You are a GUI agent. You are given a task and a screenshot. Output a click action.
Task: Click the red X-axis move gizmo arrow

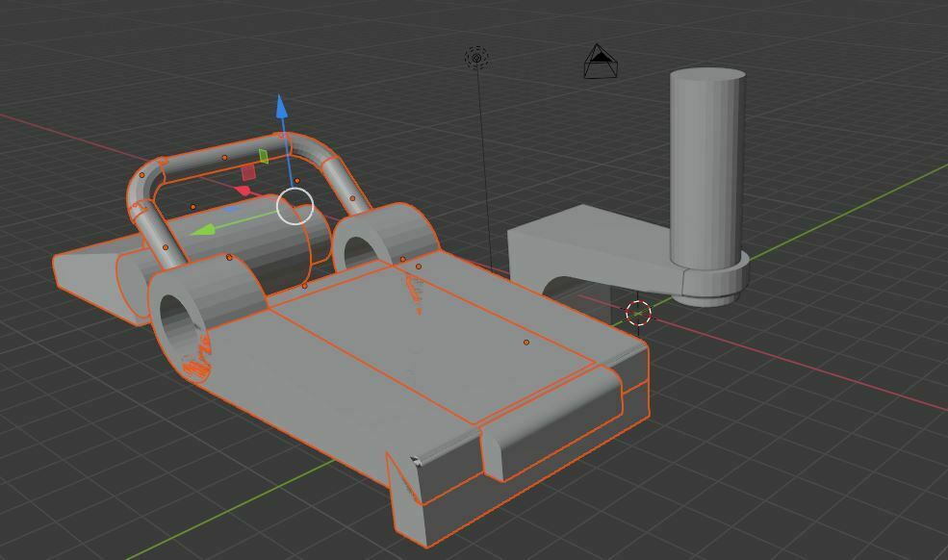[243, 191]
